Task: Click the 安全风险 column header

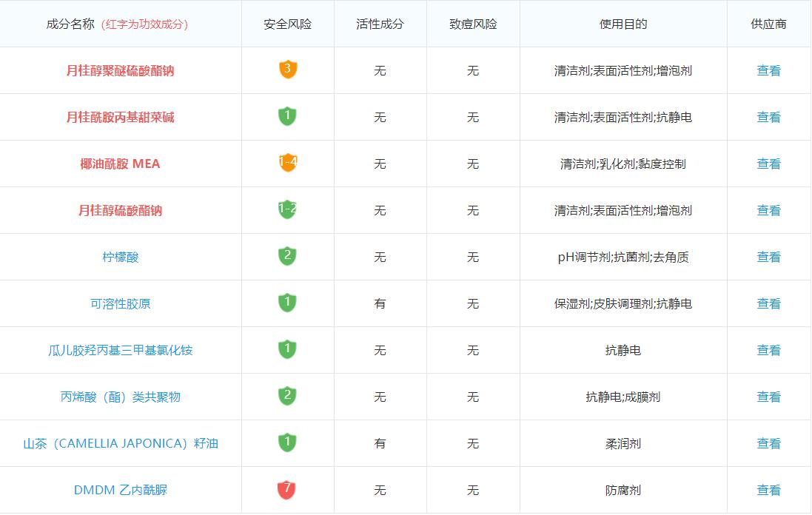Action: (287, 24)
